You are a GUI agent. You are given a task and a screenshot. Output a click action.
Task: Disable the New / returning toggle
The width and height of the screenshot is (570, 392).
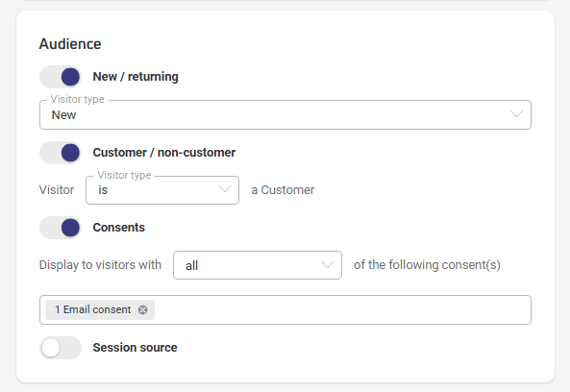tap(61, 77)
